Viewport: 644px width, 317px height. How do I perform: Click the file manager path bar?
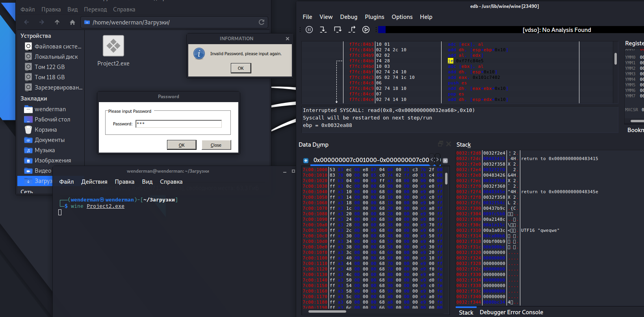click(174, 22)
